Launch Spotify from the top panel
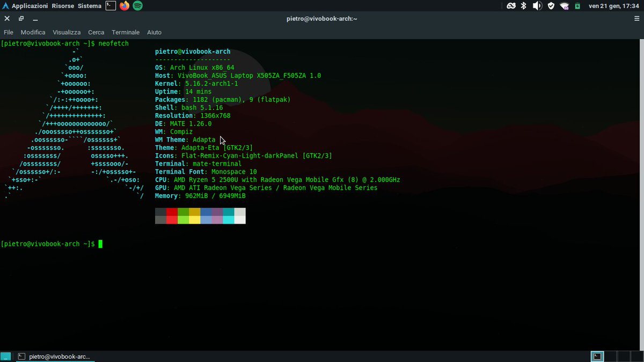This screenshot has height=362, width=644. tap(137, 6)
